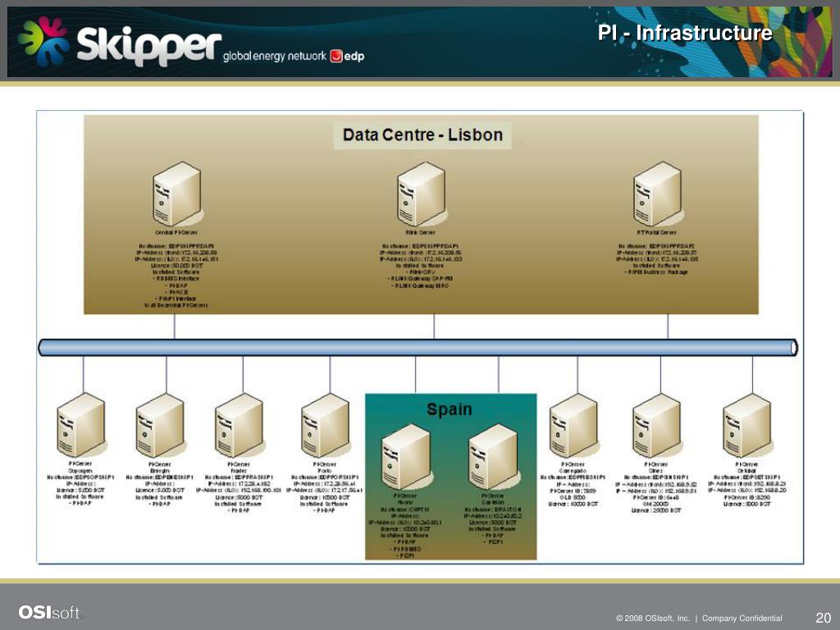840x630 pixels.
Task: Select the Carregado PI Server icon
Action: point(574,426)
